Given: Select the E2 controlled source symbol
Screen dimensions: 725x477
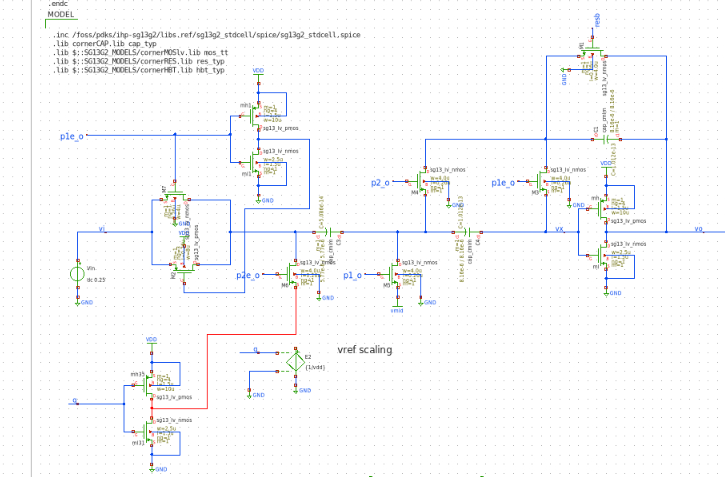Looking at the screenshot, I should [x=294, y=362].
